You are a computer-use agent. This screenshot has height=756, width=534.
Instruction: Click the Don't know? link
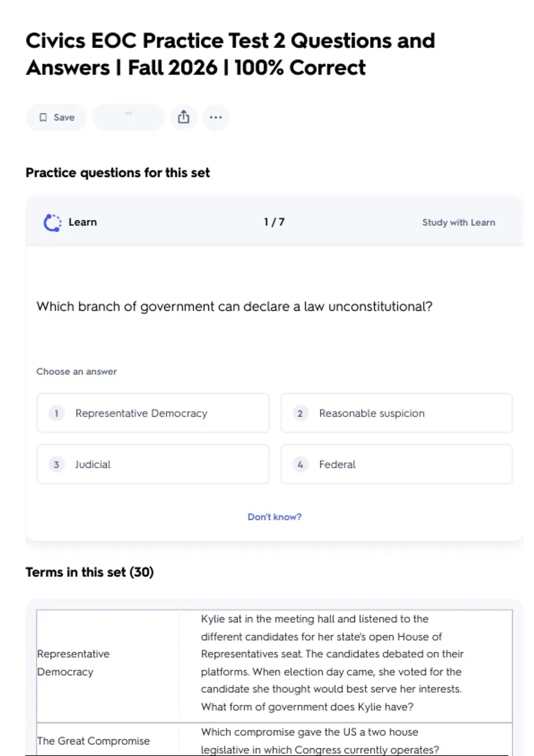click(275, 517)
